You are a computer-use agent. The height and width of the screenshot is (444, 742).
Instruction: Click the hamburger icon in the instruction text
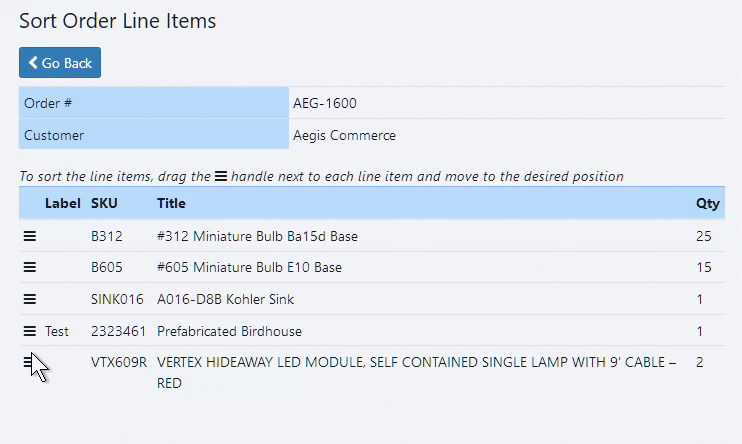pos(221,176)
